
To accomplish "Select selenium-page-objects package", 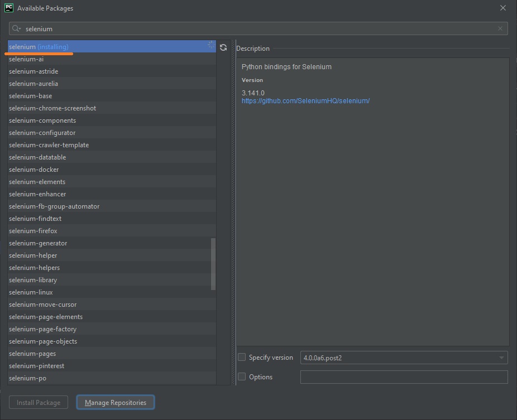I will tap(112, 341).
